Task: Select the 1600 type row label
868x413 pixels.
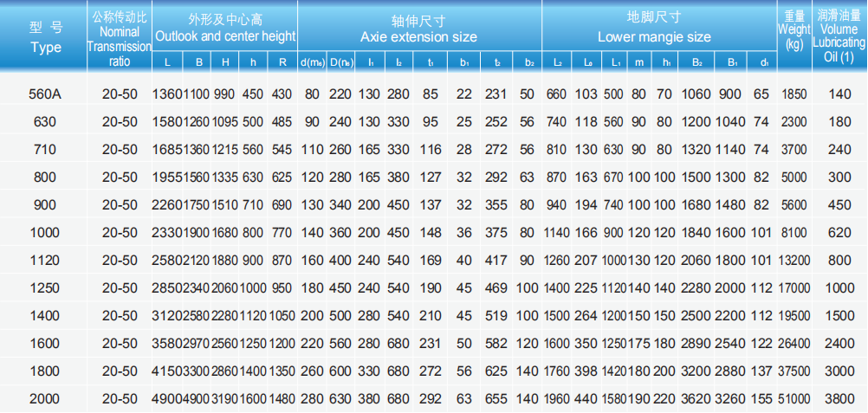Action: point(45,343)
